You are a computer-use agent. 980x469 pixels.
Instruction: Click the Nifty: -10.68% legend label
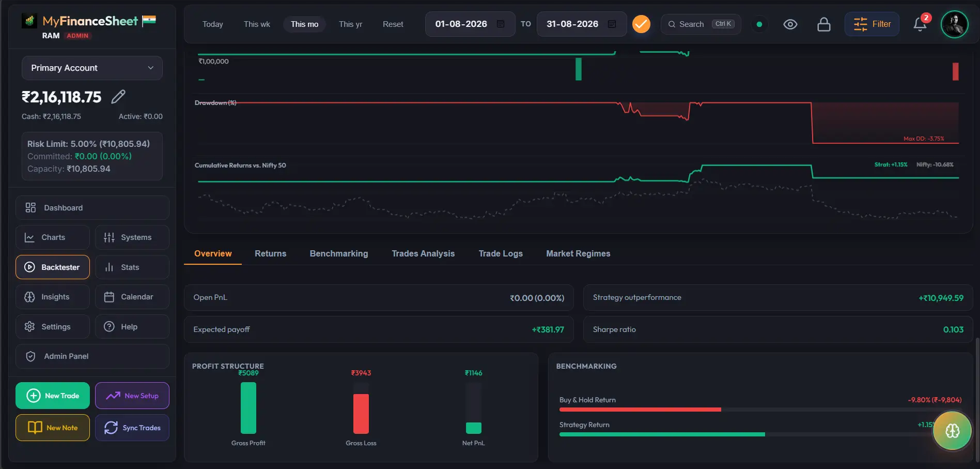coord(935,164)
